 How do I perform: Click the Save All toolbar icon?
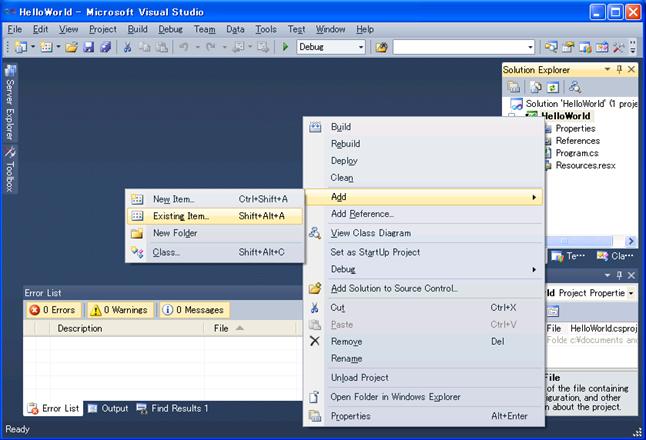pos(105,47)
